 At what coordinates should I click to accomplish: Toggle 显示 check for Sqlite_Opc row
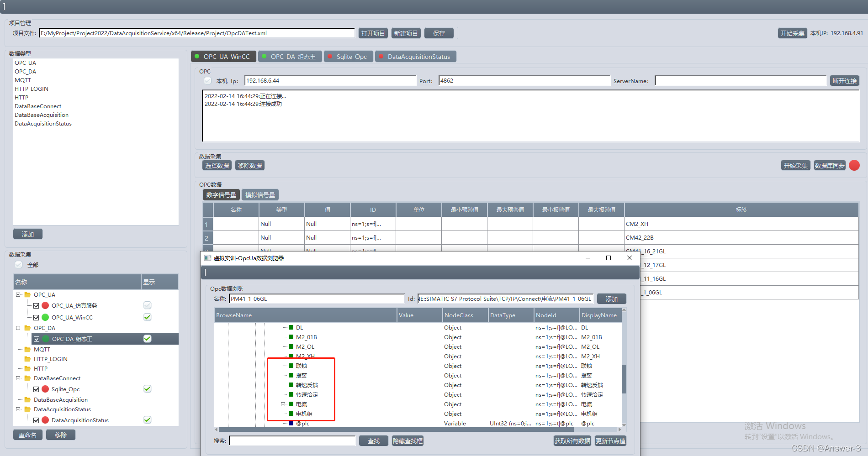click(148, 389)
